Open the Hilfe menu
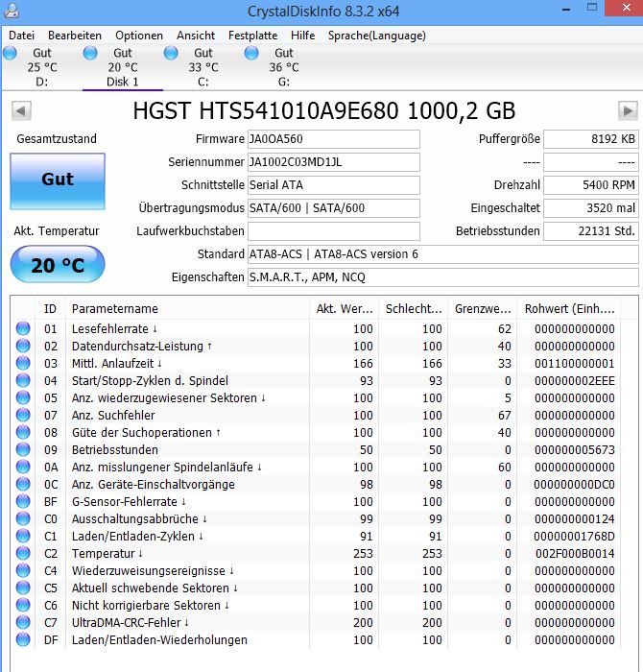Screen dimensions: 643x672 point(302,36)
